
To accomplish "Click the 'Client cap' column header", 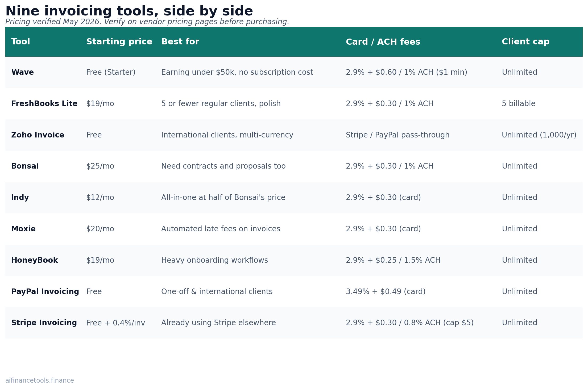I will 525,42.
